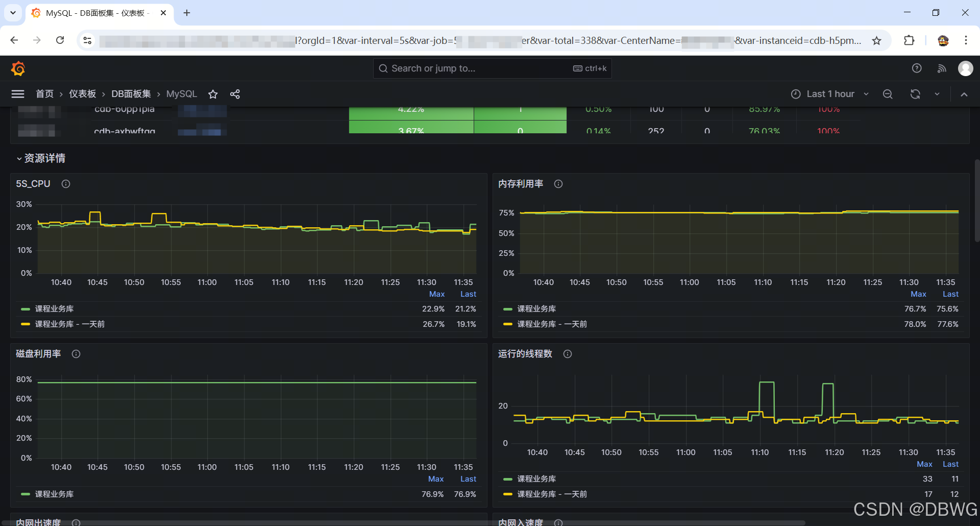Sort 运行的线程数 legend by Last
This screenshot has height=526, width=980.
coord(950,464)
